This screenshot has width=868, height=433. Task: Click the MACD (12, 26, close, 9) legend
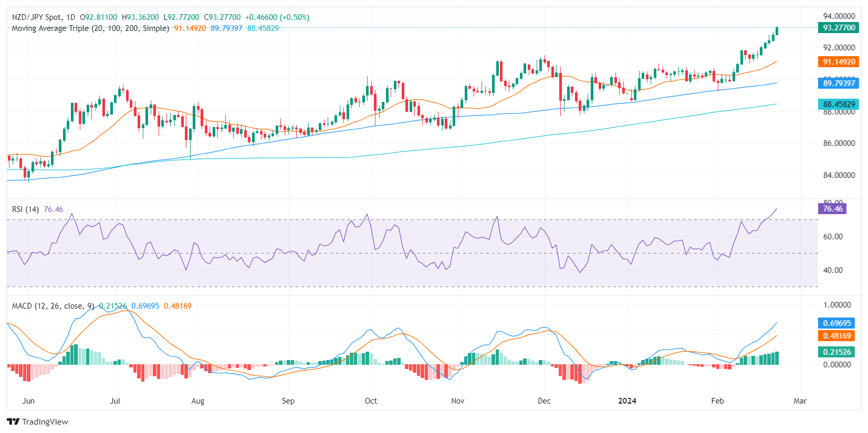(x=53, y=306)
